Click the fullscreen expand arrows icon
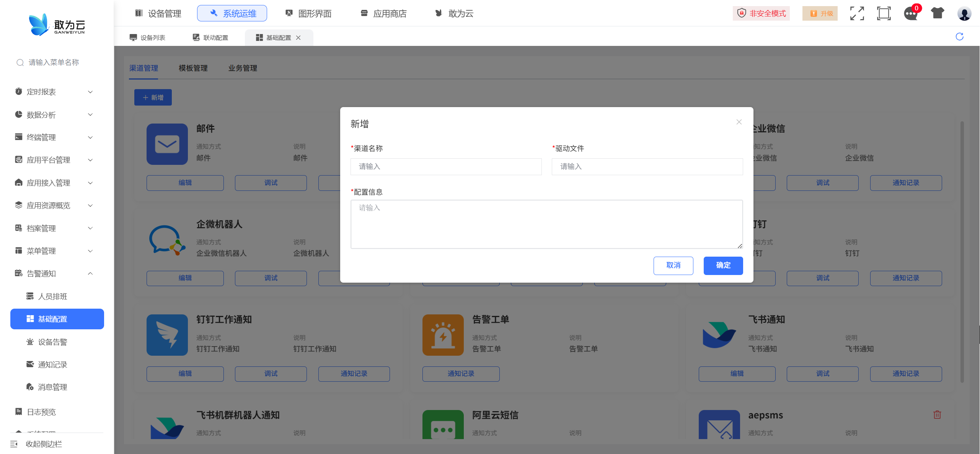 click(857, 13)
